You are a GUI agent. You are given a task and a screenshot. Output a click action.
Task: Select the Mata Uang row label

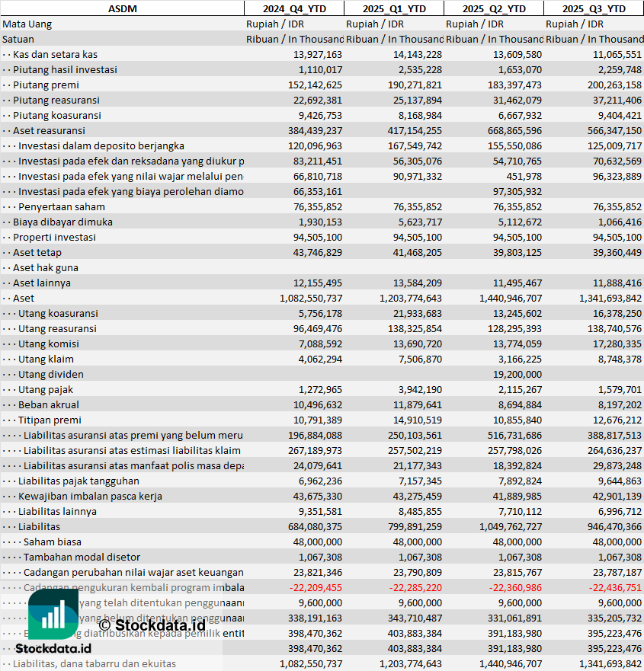[x=27, y=24]
